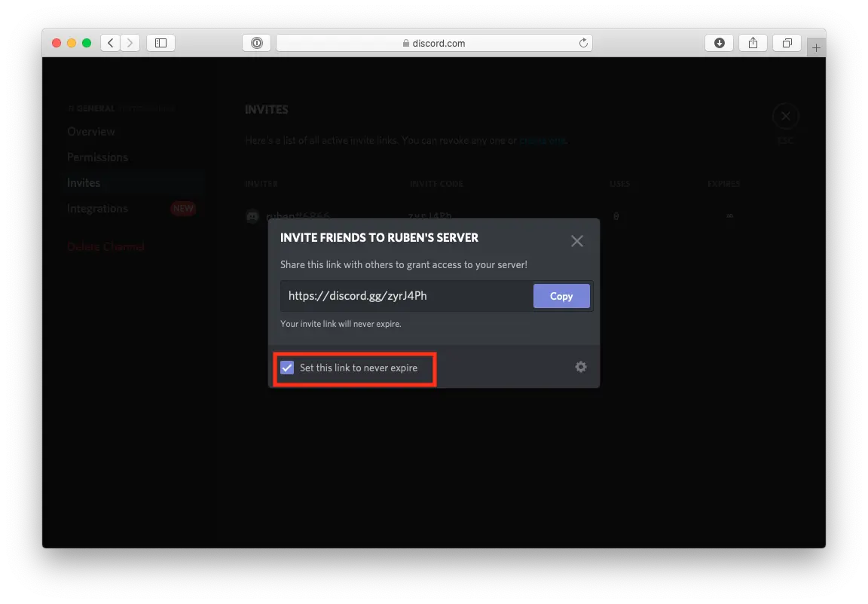Copy the Discord invite link
Image resolution: width=868 pixels, height=604 pixels.
tap(561, 296)
